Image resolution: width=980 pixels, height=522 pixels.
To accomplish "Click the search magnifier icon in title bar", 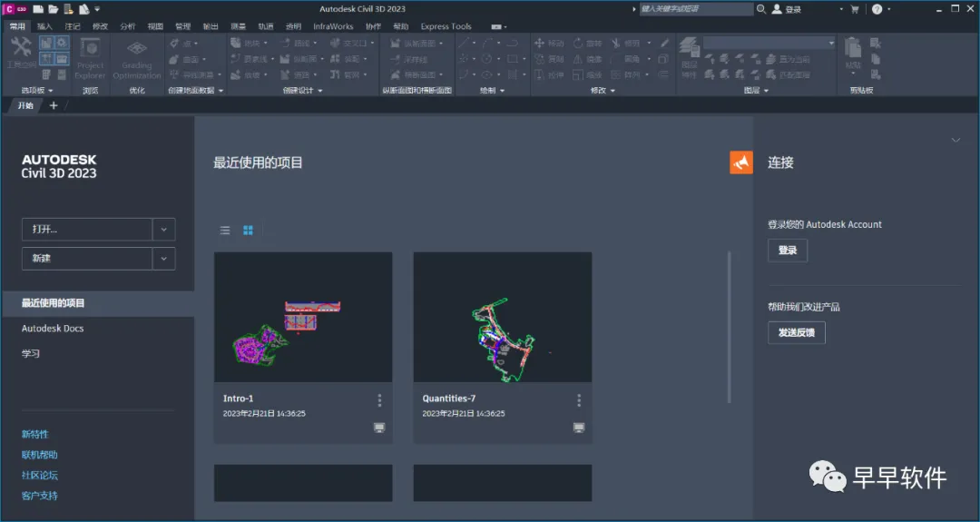I will click(761, 9).
